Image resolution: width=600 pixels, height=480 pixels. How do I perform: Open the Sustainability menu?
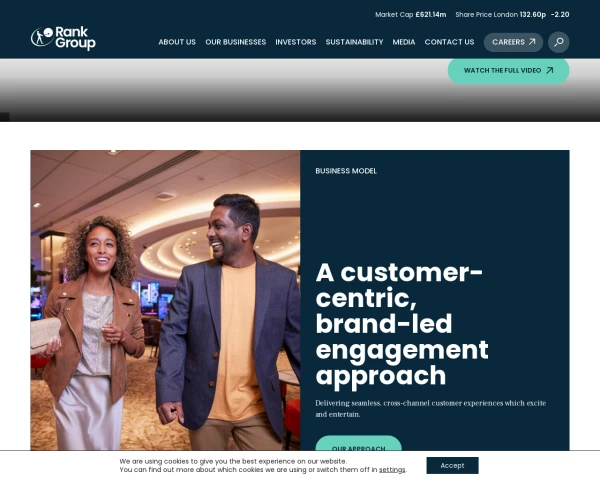pos(354,42)
